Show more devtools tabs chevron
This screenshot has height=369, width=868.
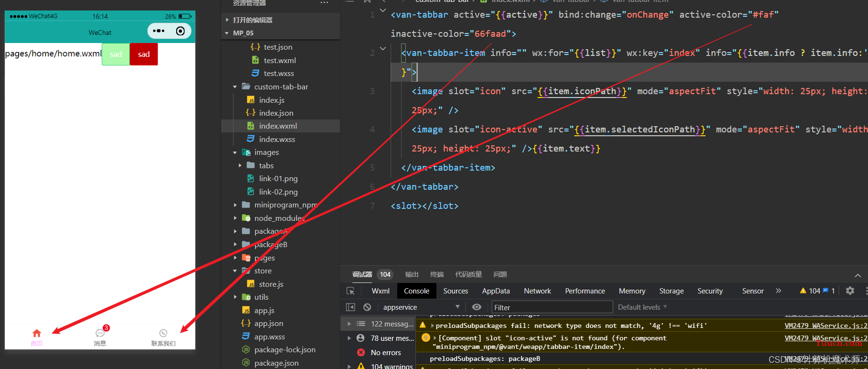779,291
